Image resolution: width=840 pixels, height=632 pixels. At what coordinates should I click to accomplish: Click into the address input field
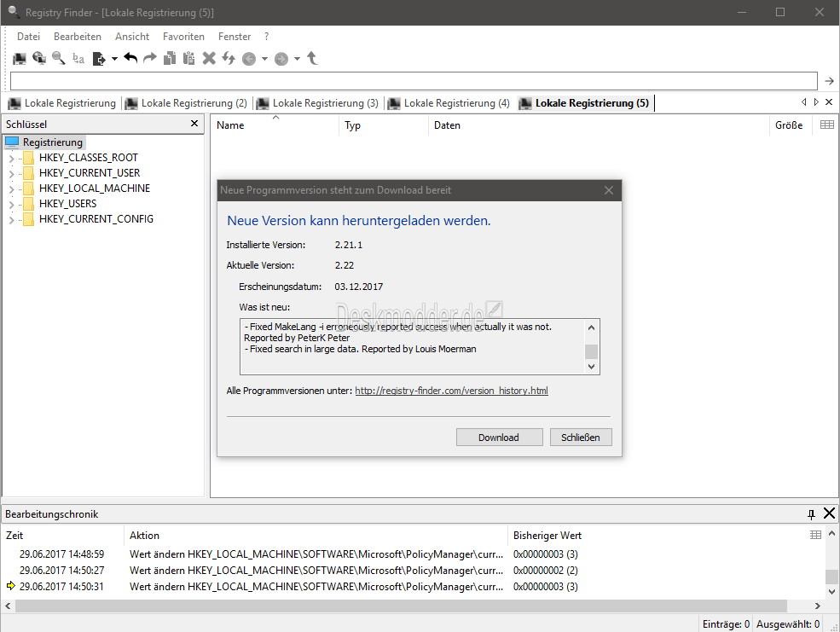click(x=414, y=81)
